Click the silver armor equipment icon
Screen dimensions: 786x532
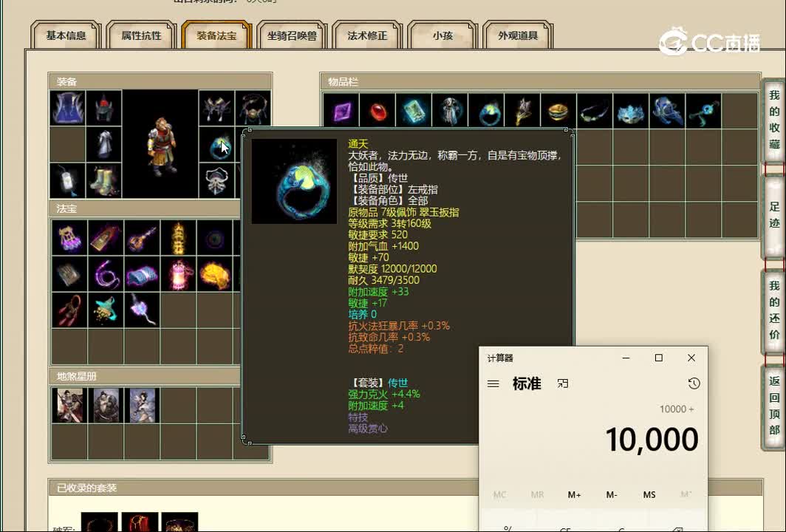tap(103, 144)
